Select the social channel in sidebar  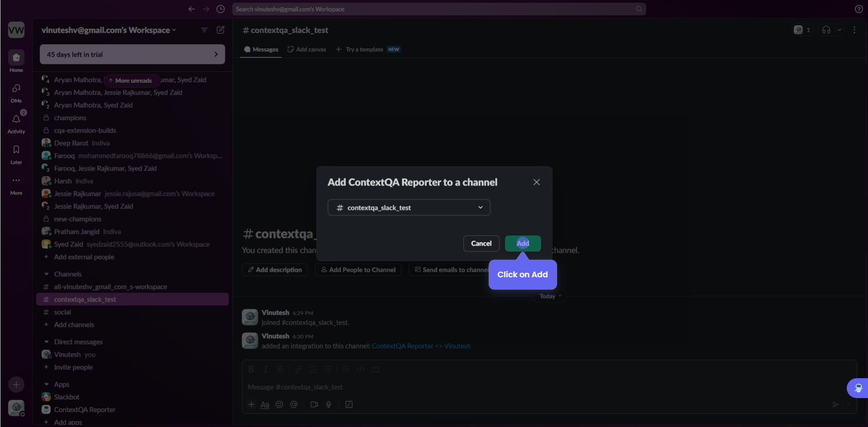tap(62, 312)
